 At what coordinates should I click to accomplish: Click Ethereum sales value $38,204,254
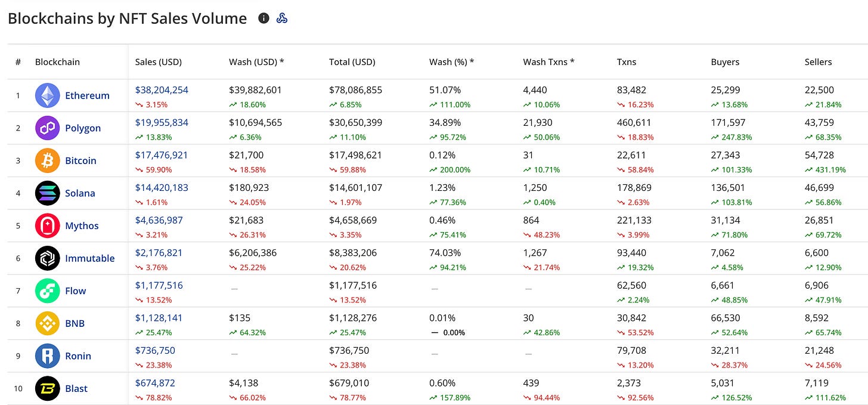[162, 90]
